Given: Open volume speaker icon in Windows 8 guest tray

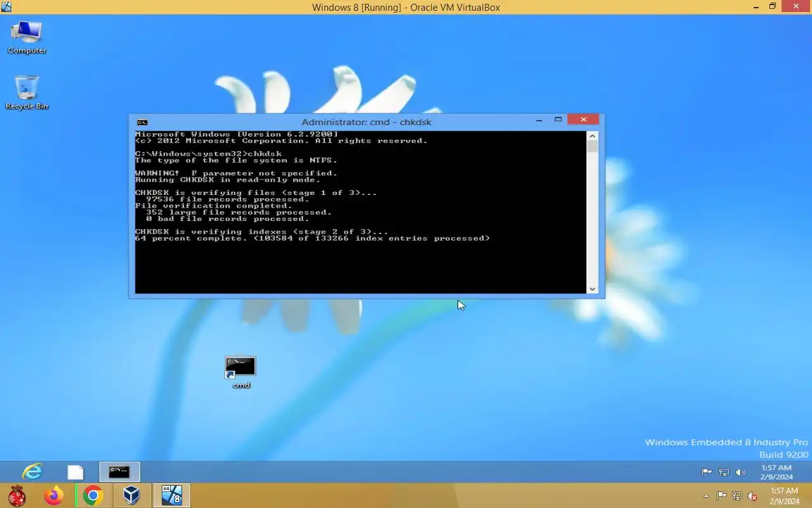Looking at the screenshot, I should pos(740,472).
